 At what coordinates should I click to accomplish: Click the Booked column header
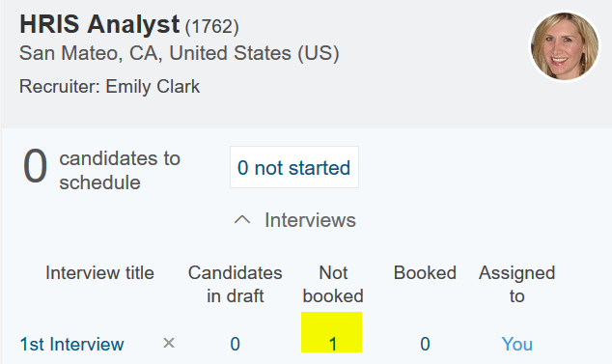425,272
